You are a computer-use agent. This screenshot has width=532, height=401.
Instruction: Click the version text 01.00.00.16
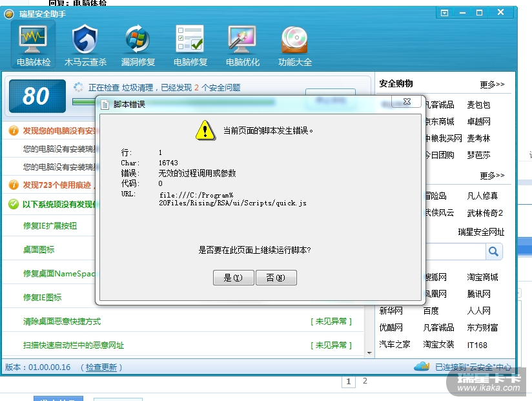[x=50, y=367]
